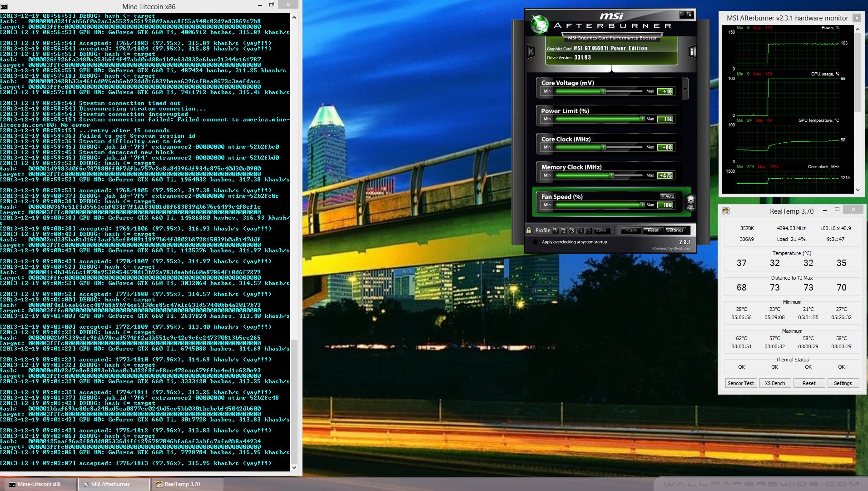Viewport: 868px width, 491px height.
Task: Click the Afterburner Apply button
Action: (x=631, y=230)
